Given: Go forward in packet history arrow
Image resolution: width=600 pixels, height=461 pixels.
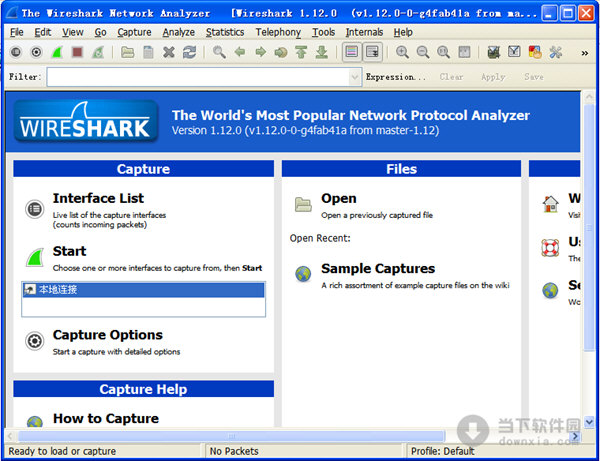Looking at the screenshot, I should (260, 52).
